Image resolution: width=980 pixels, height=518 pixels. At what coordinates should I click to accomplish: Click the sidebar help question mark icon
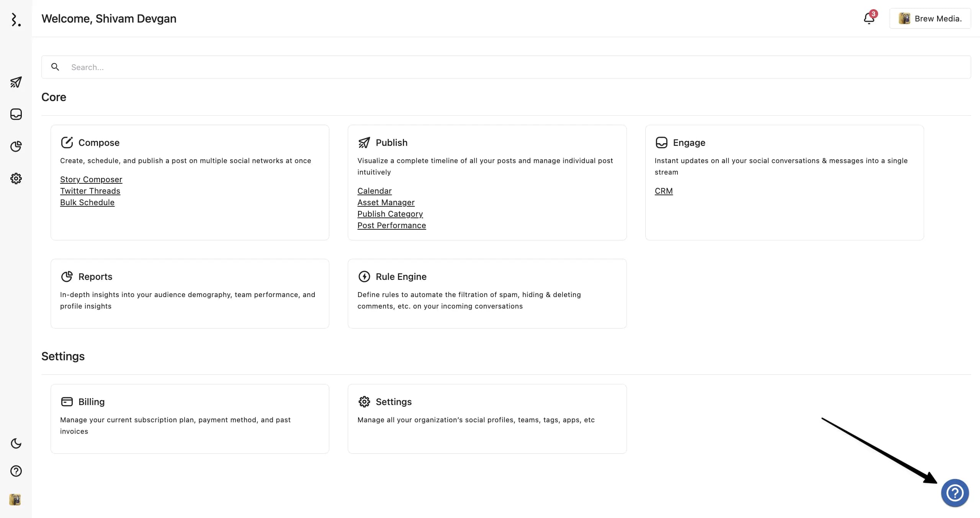[16, 471]
